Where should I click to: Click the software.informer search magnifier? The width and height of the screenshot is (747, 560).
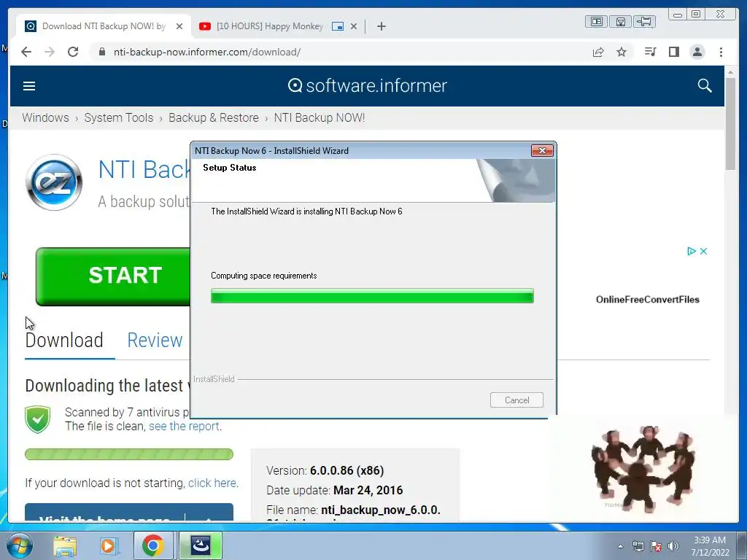coord(705,86)
